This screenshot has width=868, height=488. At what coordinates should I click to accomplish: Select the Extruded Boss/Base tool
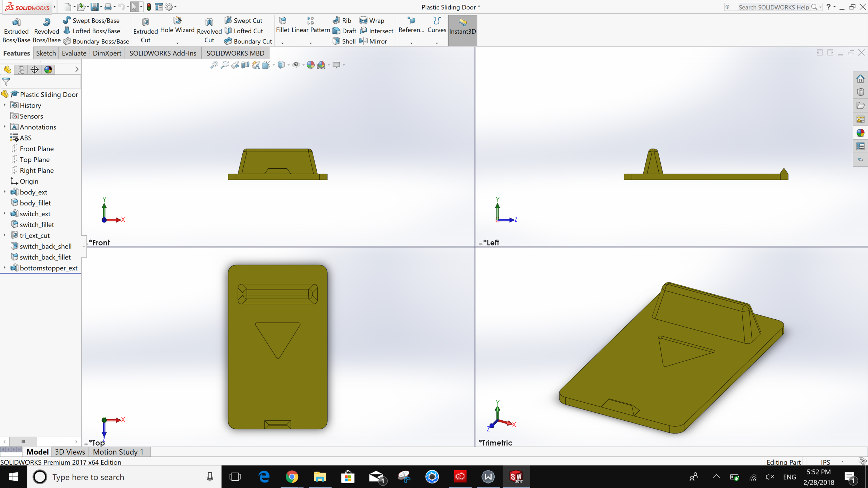pyautogui.click(x=16, y=31)
